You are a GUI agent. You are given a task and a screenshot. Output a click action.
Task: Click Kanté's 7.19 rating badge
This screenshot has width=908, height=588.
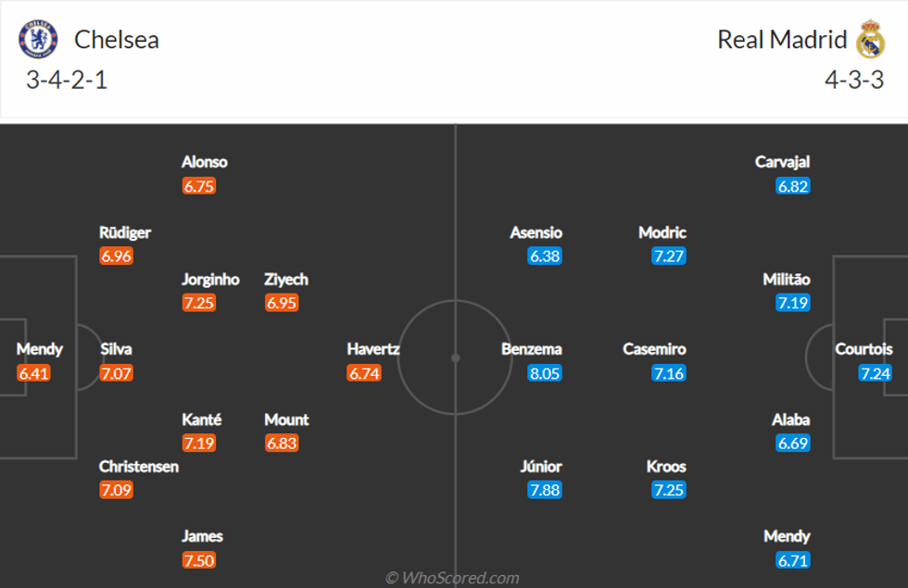(x=199, y=444)
